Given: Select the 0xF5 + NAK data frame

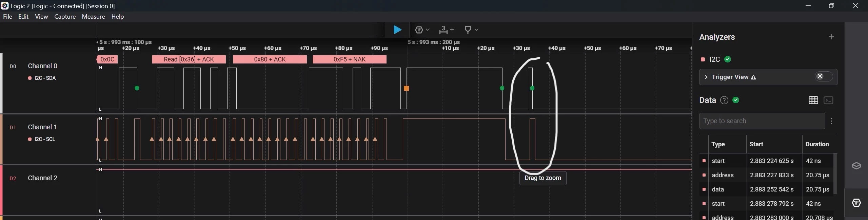Looking at the screenshot, I should pos(350,59).
